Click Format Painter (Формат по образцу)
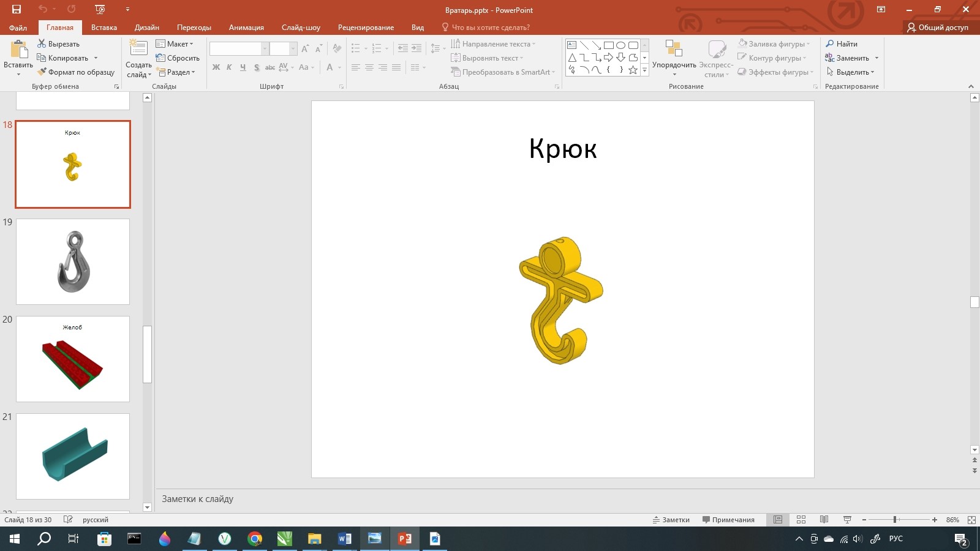The height and width of the screenshot is (551, 980). (x=76, y=72)
